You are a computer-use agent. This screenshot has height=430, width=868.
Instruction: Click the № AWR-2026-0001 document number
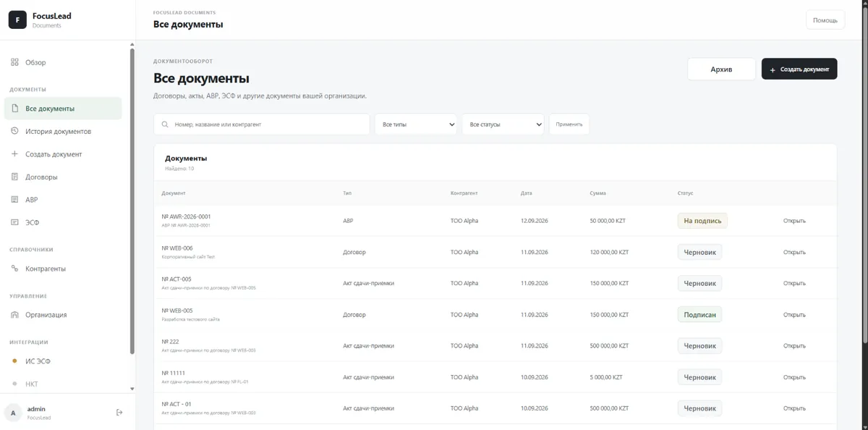coord(187,216)
